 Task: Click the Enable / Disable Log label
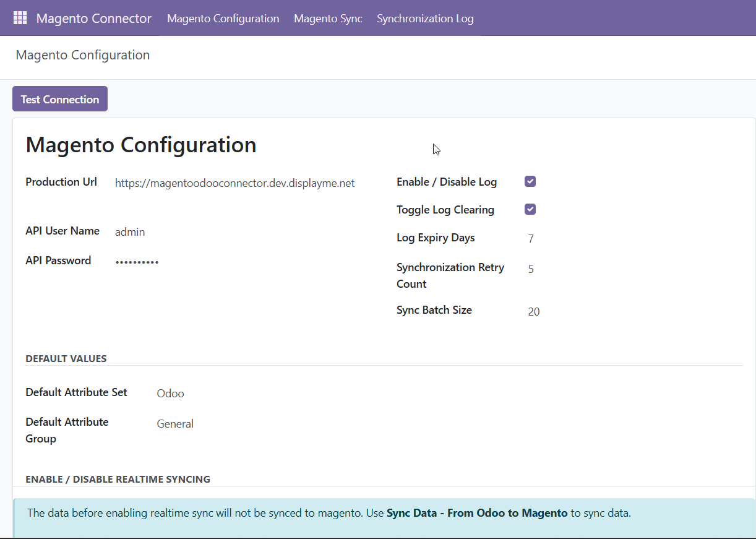coord(447,181)
